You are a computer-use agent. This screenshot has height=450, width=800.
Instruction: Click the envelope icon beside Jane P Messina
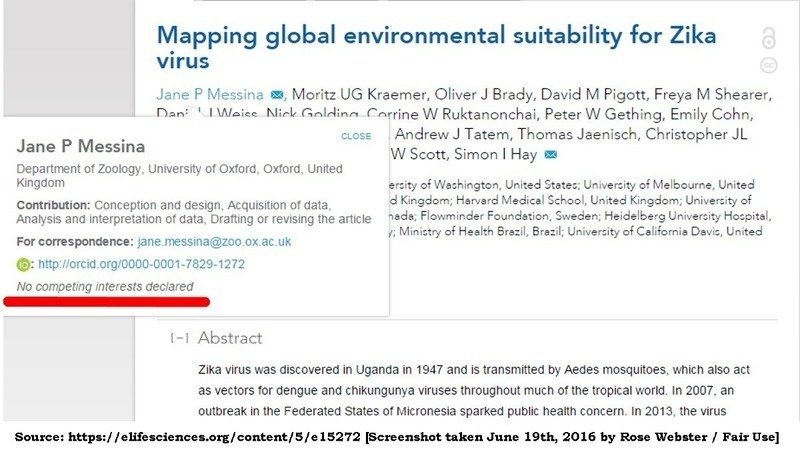pyautogui.click(x=277, y=96)
